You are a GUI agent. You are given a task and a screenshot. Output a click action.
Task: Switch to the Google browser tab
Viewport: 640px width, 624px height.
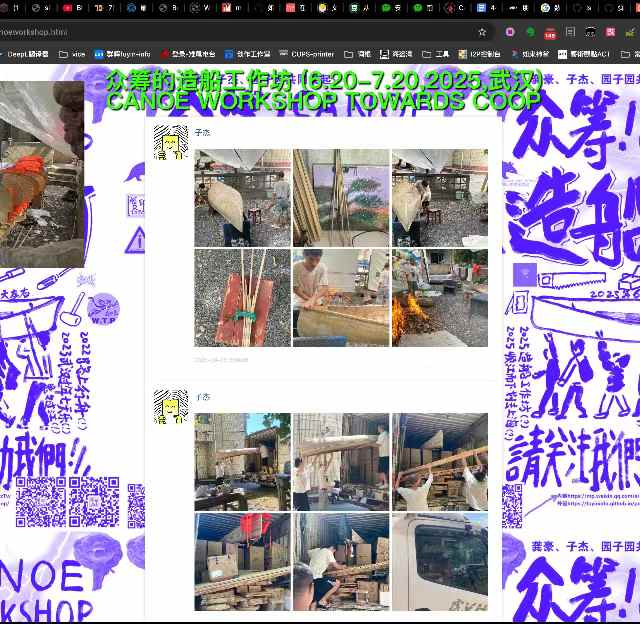[x=544, y=7]
